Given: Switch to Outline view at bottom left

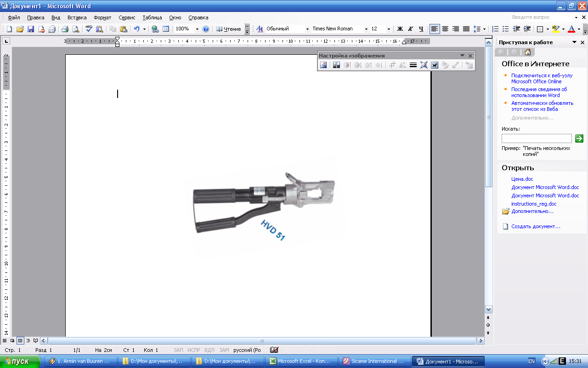Looking at the screenshot, I should click(28, 341).
